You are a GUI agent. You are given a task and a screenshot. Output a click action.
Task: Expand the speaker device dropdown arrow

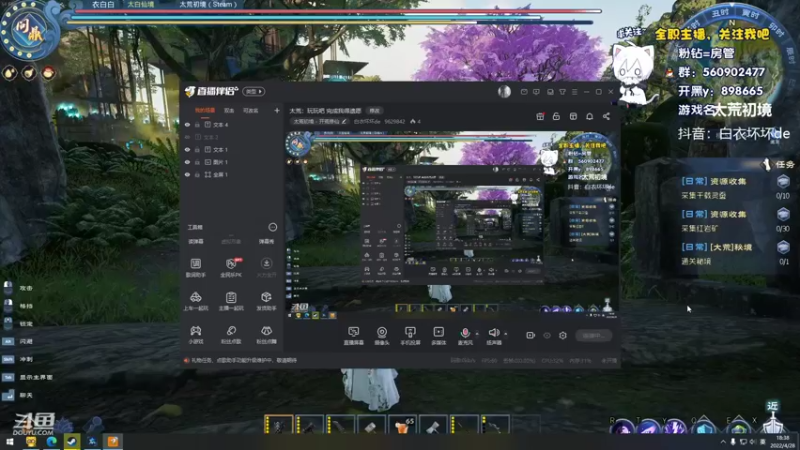(x=506, y=334)
